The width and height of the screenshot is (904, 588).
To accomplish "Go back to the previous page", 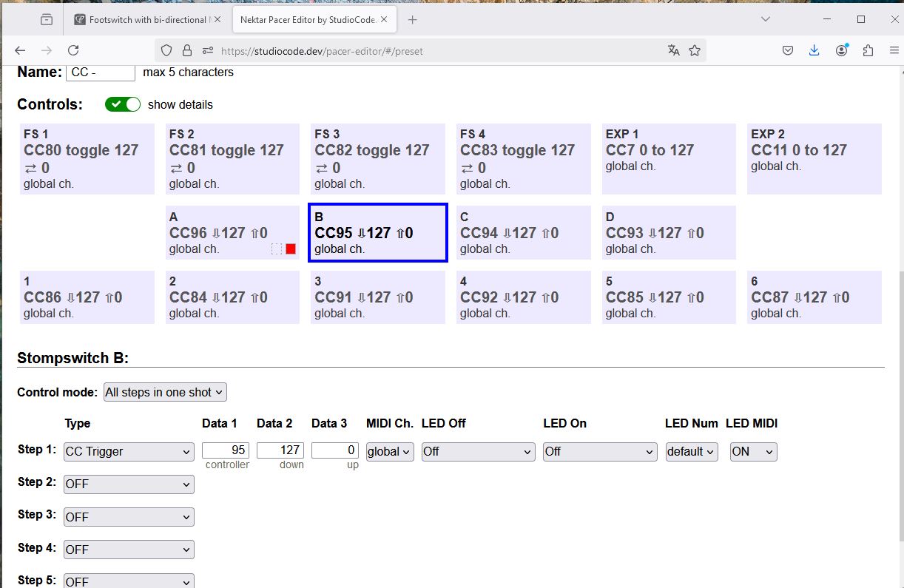I will point(20,50).
